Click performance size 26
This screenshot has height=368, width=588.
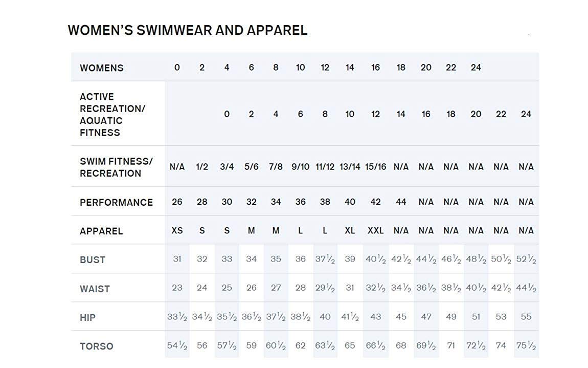[177, 202]
